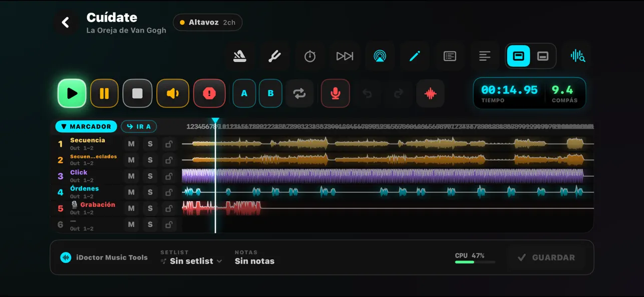The image size is (644, 297).
Task: Click the red panic alert button
Action: tap(209, 93)
